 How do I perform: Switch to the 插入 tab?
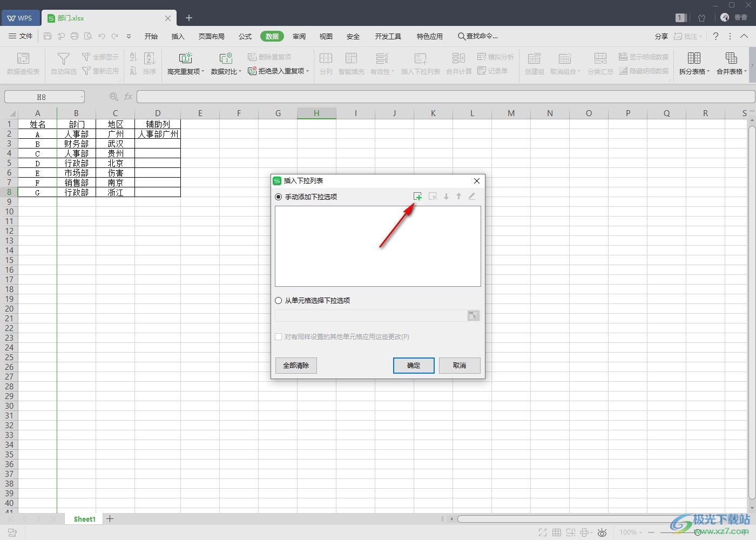click(178, 36)
